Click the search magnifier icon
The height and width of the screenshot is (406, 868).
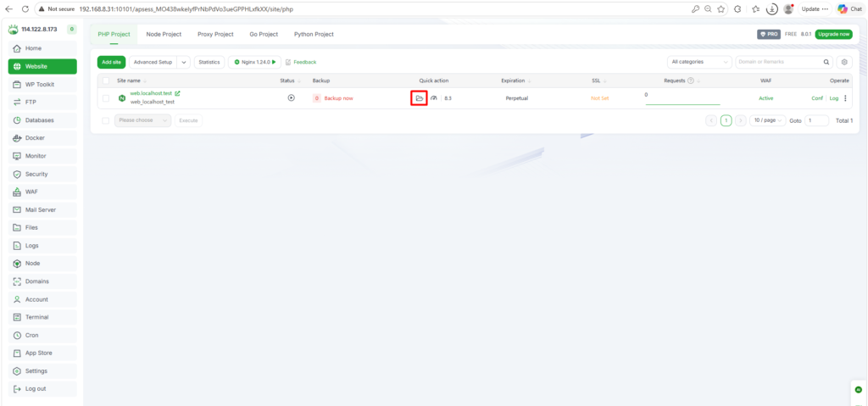pos(827,62)
